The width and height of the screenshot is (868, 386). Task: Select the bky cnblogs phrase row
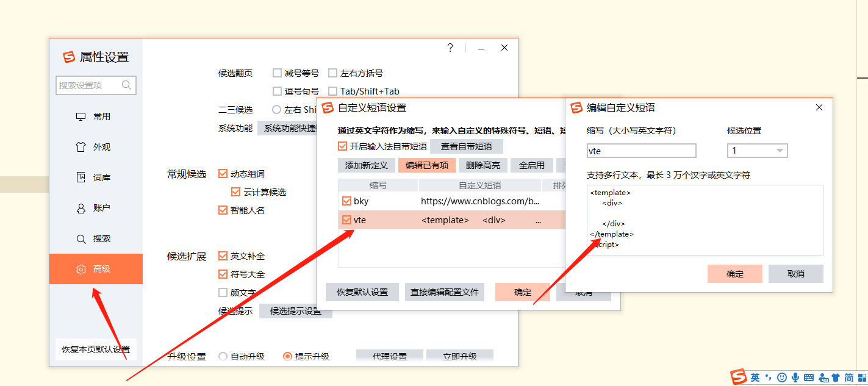(x=451, y=201)
